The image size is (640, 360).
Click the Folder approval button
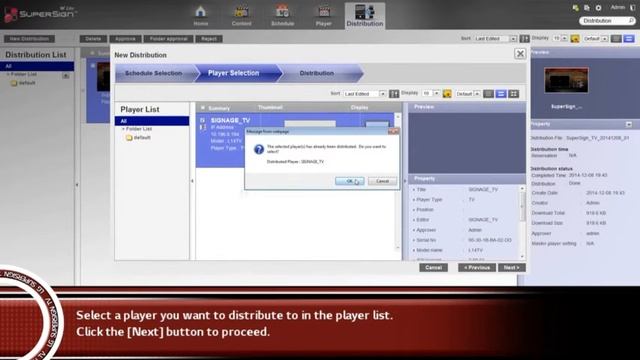coord(169,39)
